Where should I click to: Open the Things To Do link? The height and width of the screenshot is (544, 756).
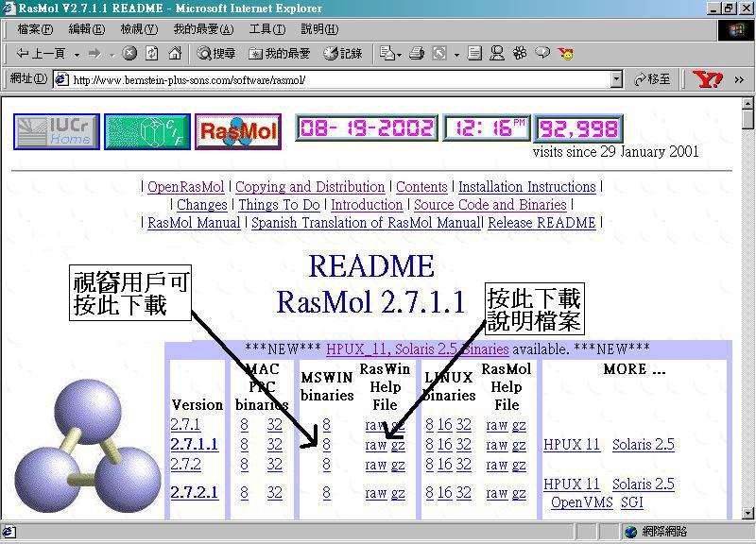click(x=279, y=205)
